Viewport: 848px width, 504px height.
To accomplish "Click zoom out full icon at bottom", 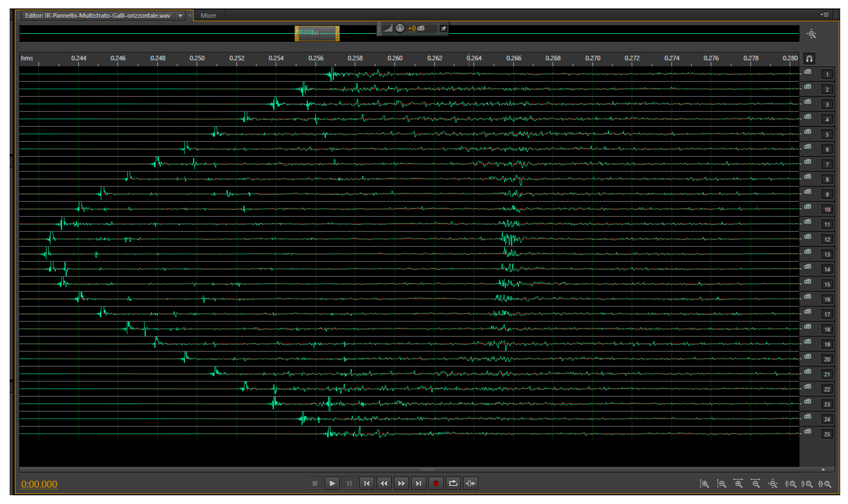I will coord(773,484).
